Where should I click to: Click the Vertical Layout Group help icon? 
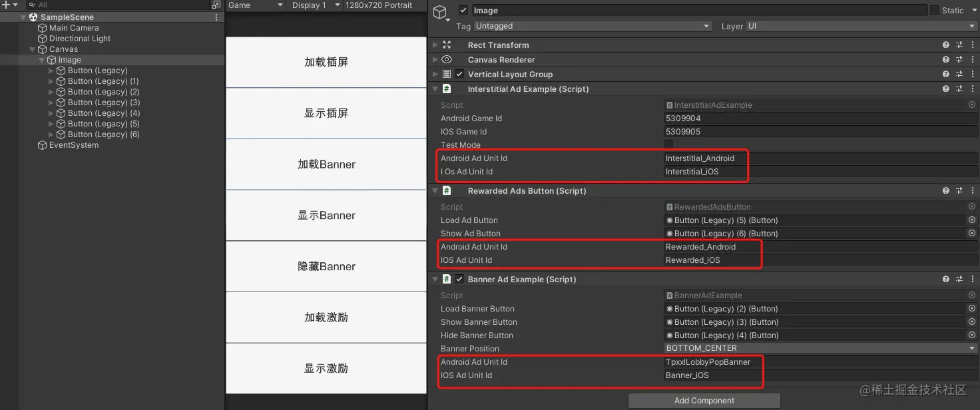click(946, 74)
